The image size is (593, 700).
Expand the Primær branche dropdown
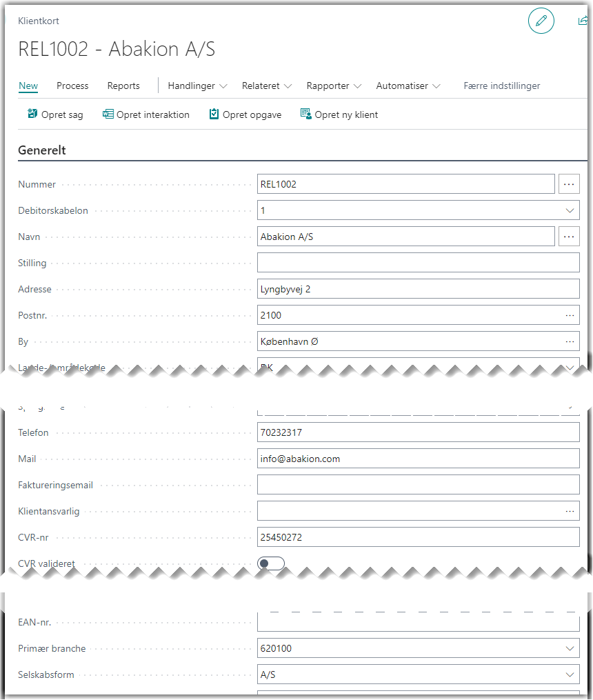(x=570, y=648)
